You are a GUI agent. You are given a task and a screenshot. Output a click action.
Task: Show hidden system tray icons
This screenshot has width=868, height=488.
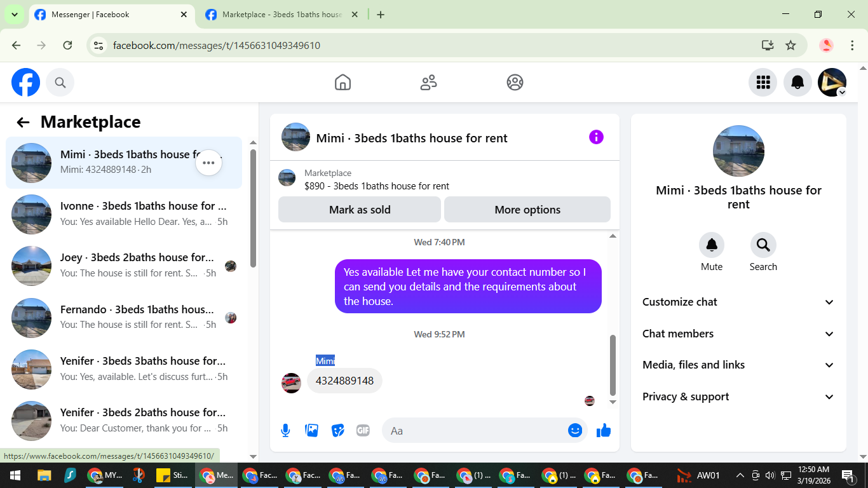(x=740, y=475)
